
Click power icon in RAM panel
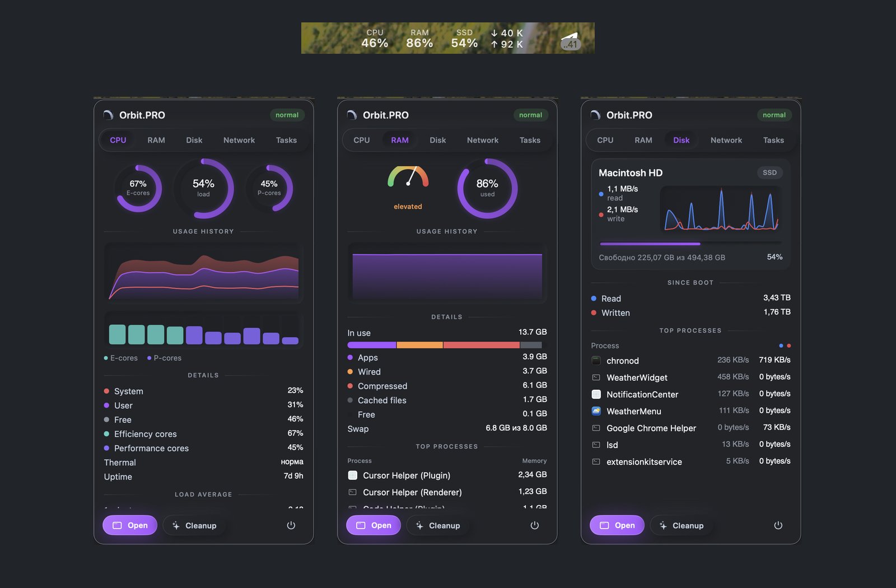[x=534, y=525]
